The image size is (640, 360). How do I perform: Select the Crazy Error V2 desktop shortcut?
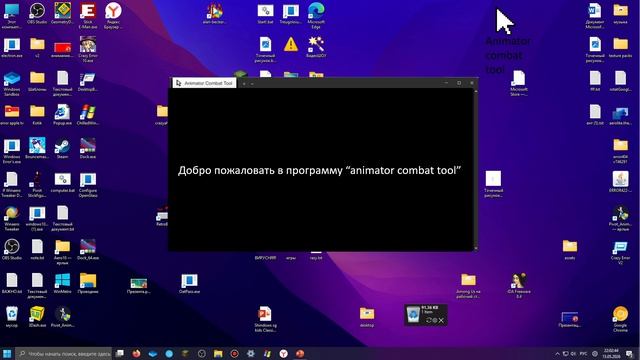coord(620,252)
